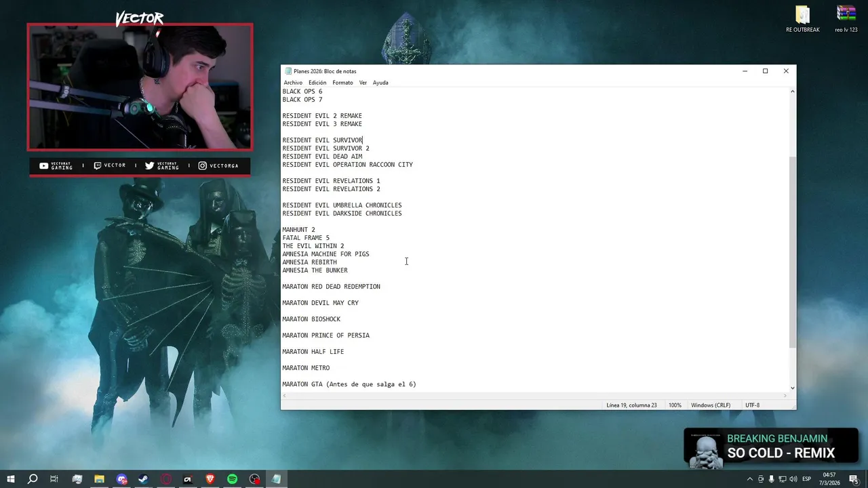Open the RE OUTBREAK desktop folder
868x488 pixels.
point(802,19)
